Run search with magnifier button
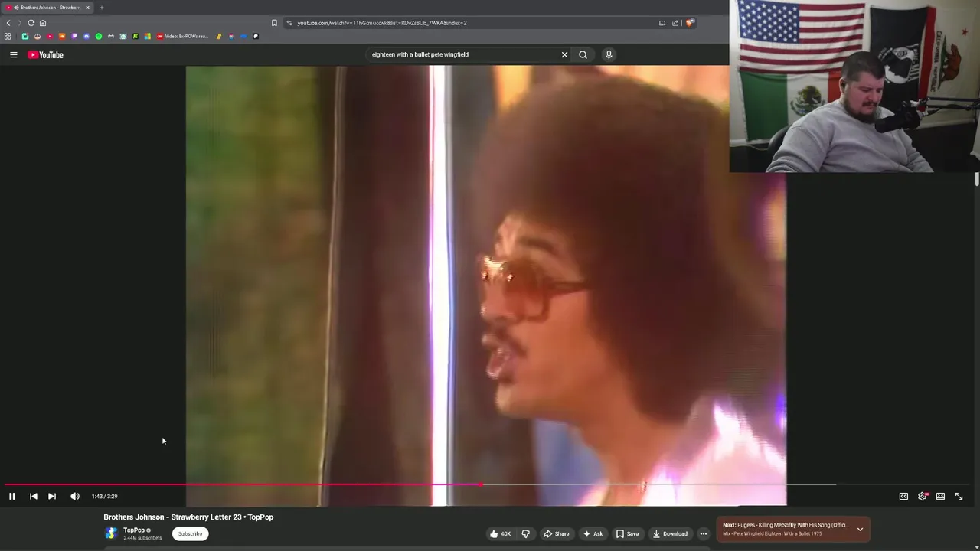The image size is (980, 551). [x=583, y=54]
